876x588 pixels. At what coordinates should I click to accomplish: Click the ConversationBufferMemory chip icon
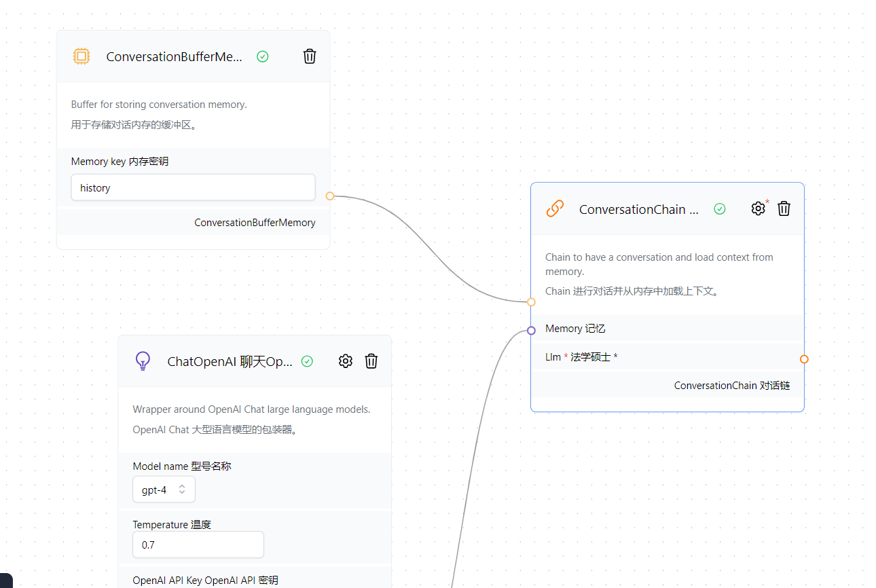tap(81, 56)
